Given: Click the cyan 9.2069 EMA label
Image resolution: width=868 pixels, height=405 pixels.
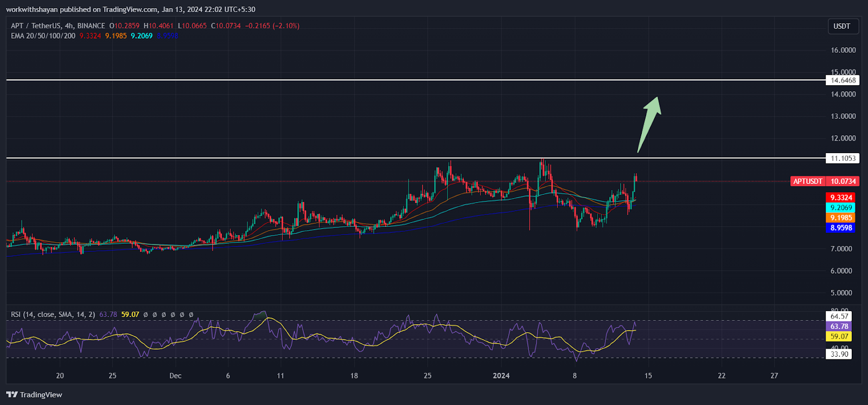Looking at the screenshot, I should tap(841, 207).
